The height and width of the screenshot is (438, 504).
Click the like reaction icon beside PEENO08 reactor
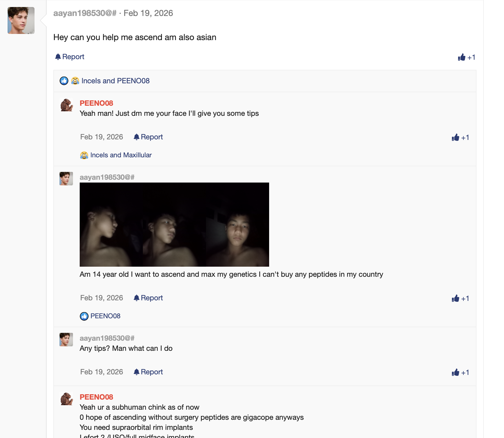(x=84, y=316)
